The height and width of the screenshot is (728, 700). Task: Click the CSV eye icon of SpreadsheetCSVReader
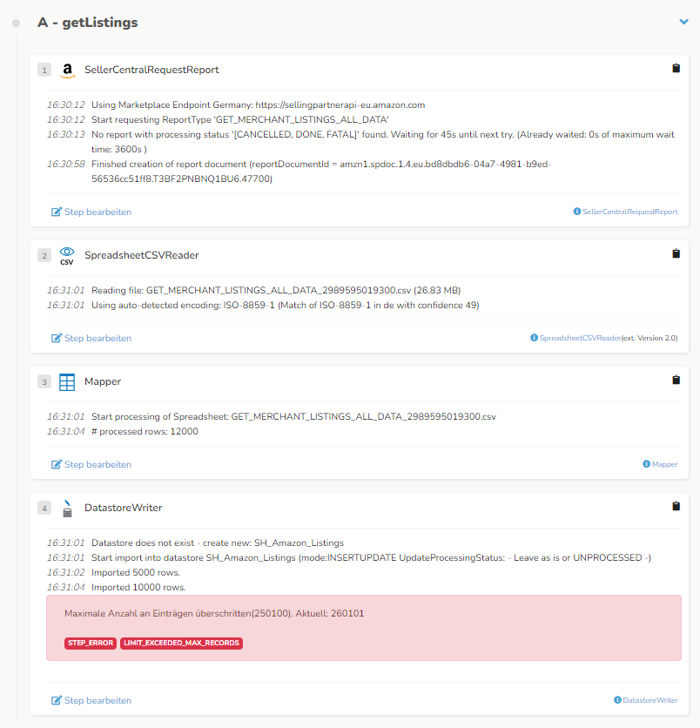tap(67, 256)
